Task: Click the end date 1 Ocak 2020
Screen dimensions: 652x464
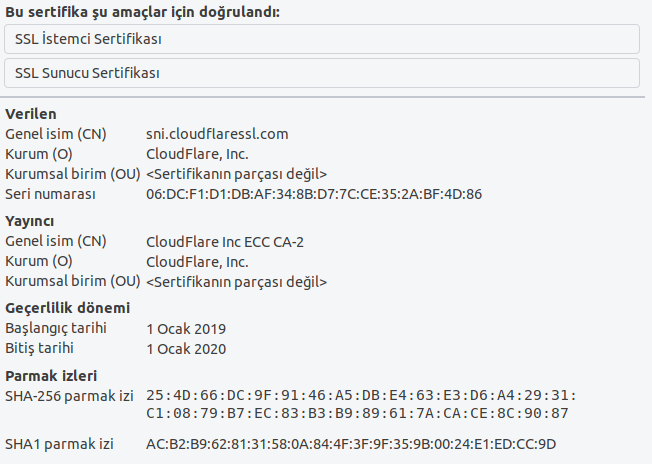Action: pos(186,349)
